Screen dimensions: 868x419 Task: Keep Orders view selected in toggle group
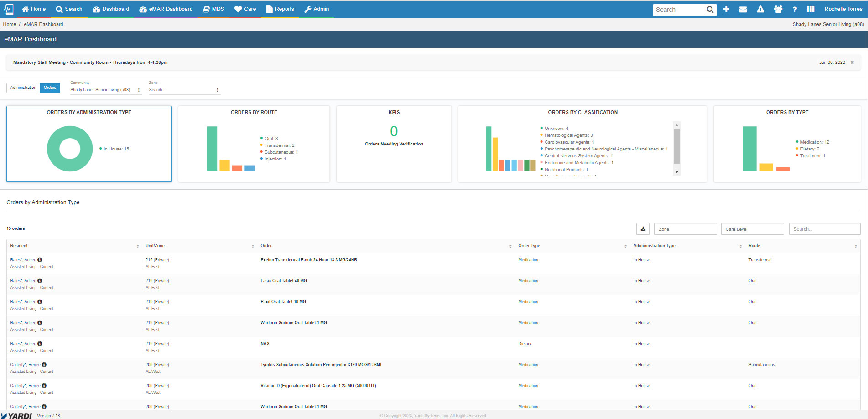coord(50,88)
